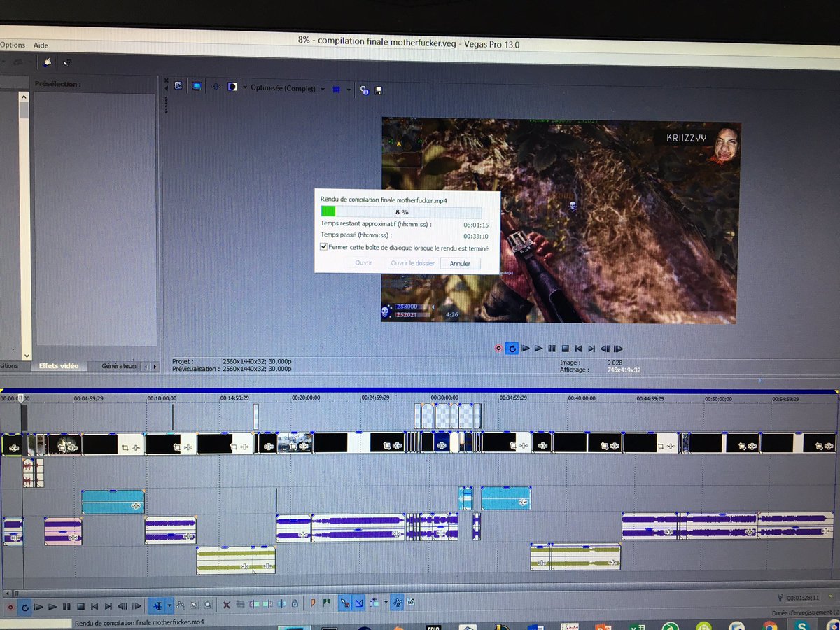Select the Selection Edit tool
This screenshot has width=840, height=630.
tap(194, 605)
